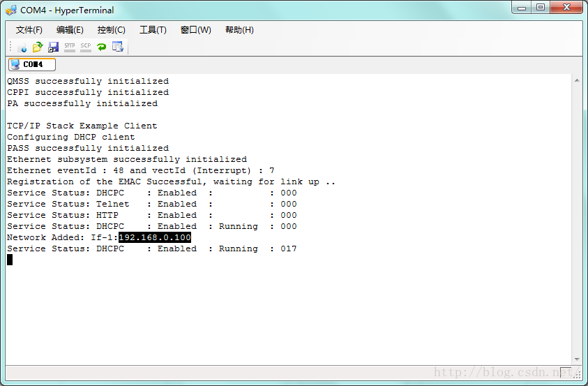
Task: Open the properties toolbar icon
Action: (x=117, y=47)
